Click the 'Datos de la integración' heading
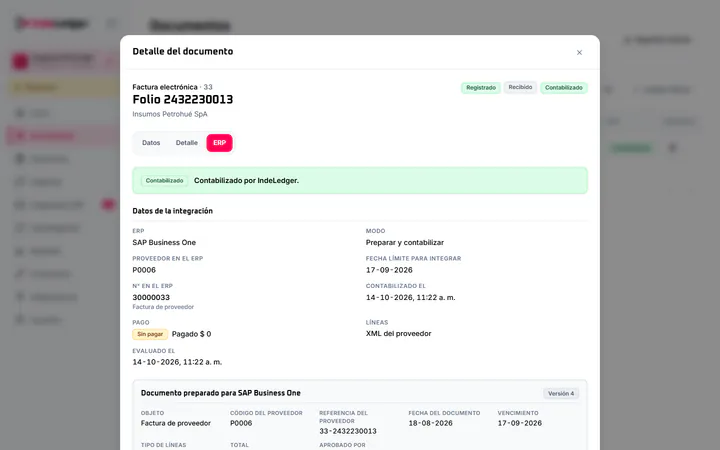The image size is (720, 450). click(173, 211)
